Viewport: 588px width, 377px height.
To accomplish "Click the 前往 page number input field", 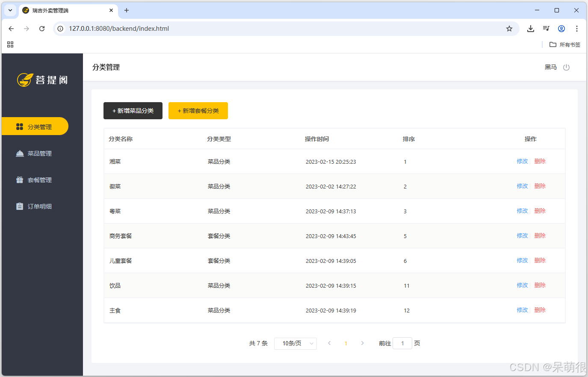I will click(402, 343).
